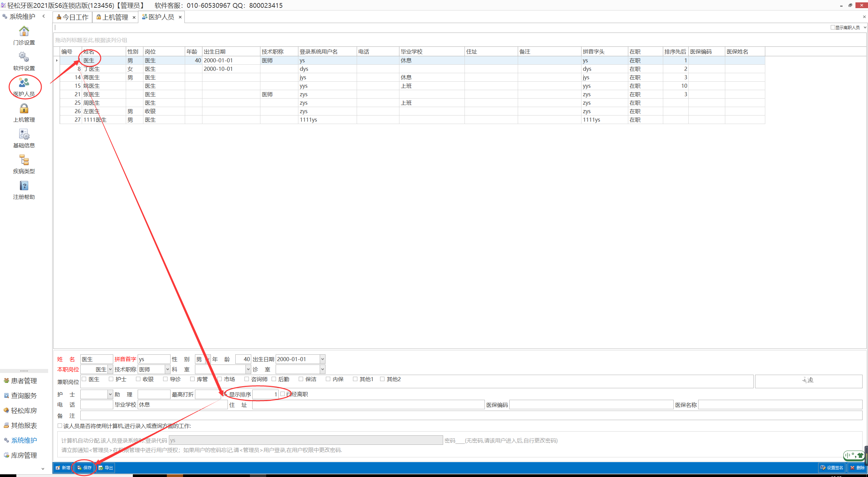Toggle 已经离职 checkbox

[283, 394]
